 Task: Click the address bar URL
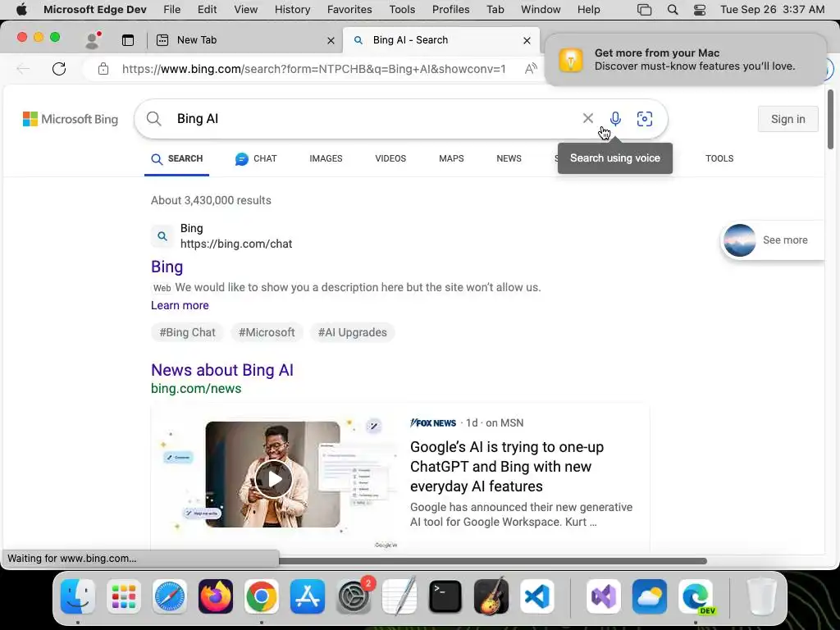click(313, 69)
